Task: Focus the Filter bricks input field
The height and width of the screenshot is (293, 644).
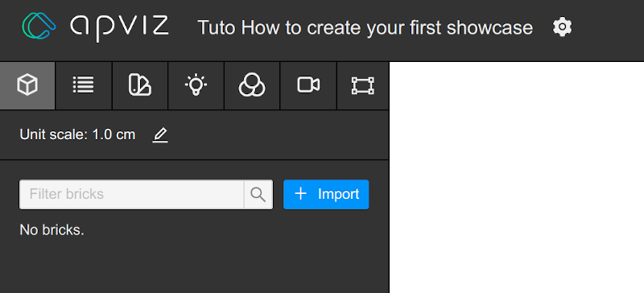Action: pyautogui.click(x=132, y=194)
